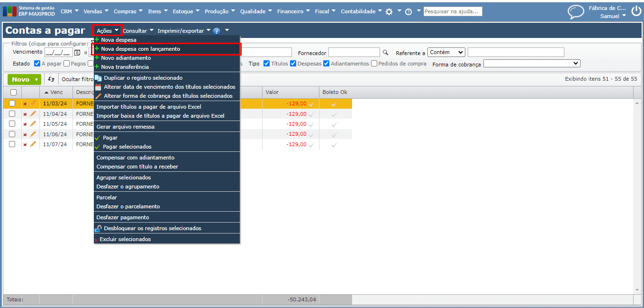Image resolution: width=644 pixels, height=308 pixels.
Task: Open the Contém operator combo box
Action: point(446,52)
